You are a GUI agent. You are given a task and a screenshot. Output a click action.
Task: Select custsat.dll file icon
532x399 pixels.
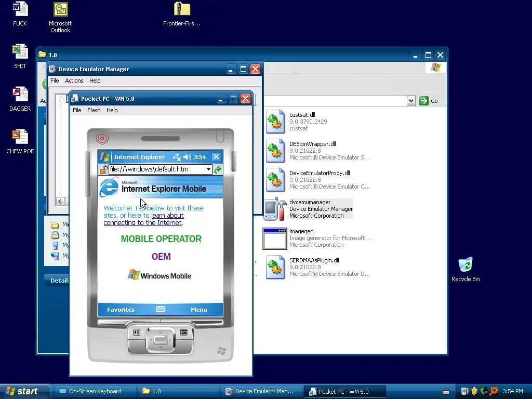point(275,122)
